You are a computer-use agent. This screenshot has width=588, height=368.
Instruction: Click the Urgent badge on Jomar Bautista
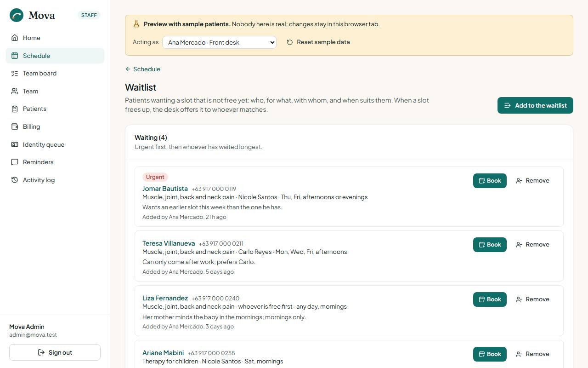[x=155, y=177]
